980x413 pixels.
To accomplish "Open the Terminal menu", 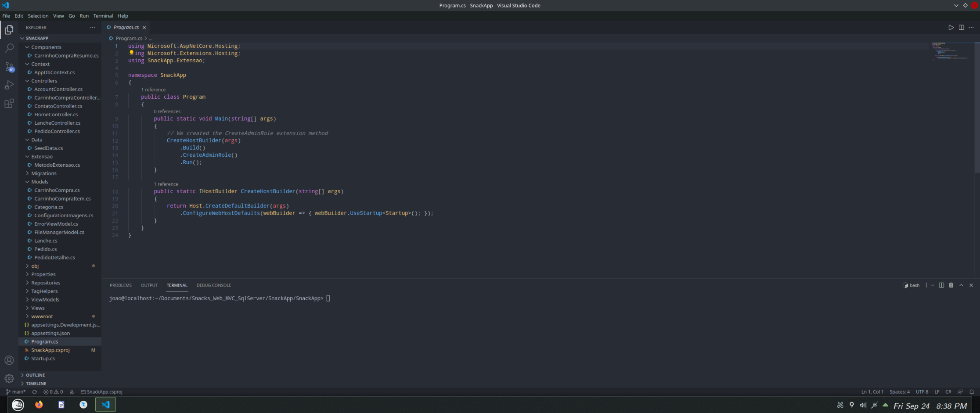I will [103, 16].
